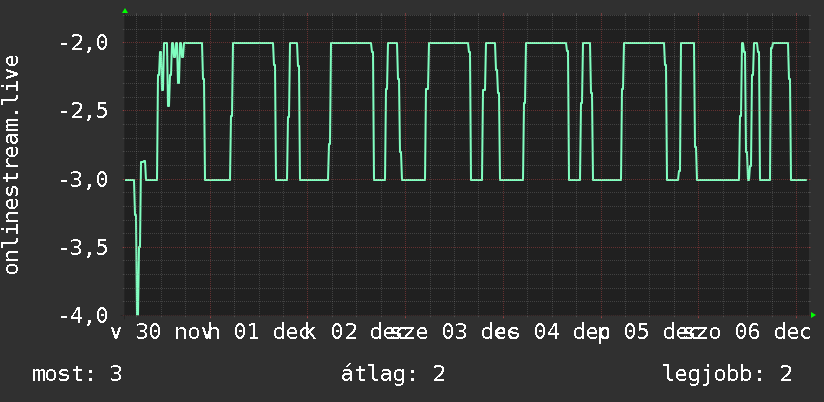Viewport: 824px width, 402px height.
Task: Click the y-axis label -4,0
Action: tap(83, 316)
